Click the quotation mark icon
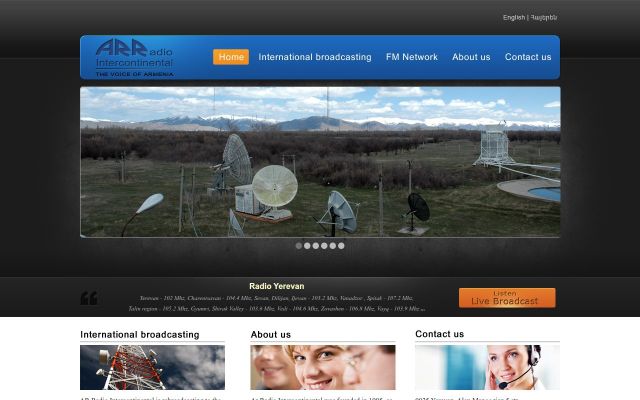Viewport: 640px width, 400px height. click(89, 298)
